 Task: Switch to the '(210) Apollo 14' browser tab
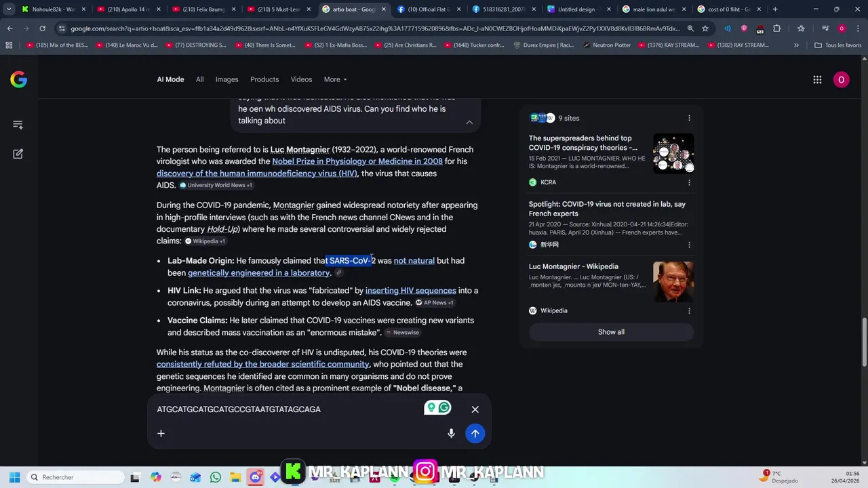pyautogui.click(x=127, y=9)
